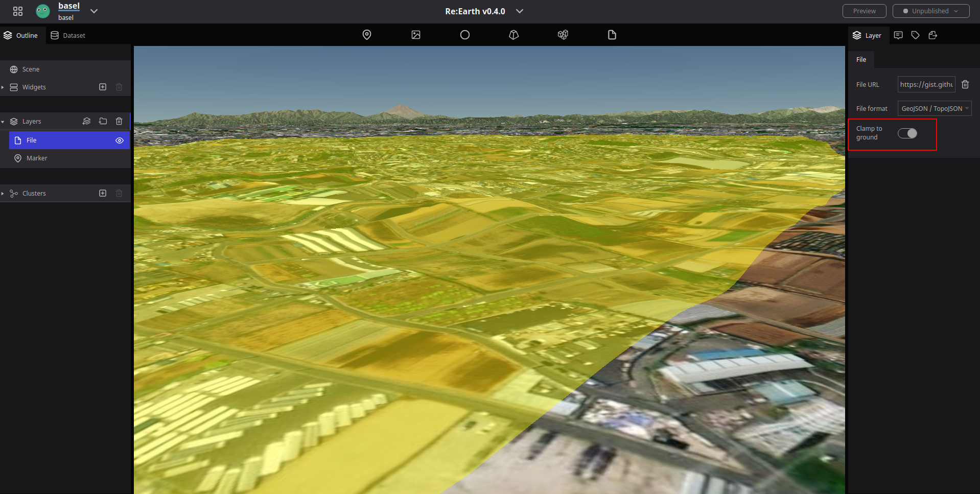
Task: Create new folder in Layers header
Action: point(103,121)
